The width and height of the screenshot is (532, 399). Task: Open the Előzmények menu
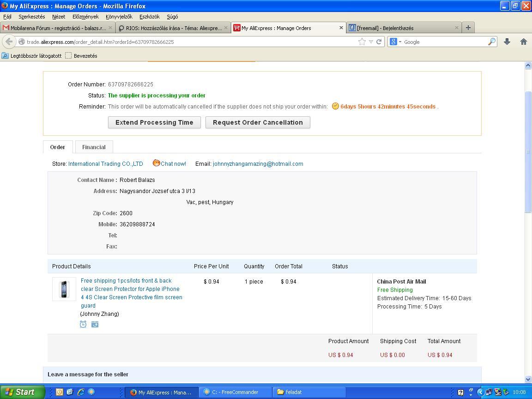(x=85, y=17)
